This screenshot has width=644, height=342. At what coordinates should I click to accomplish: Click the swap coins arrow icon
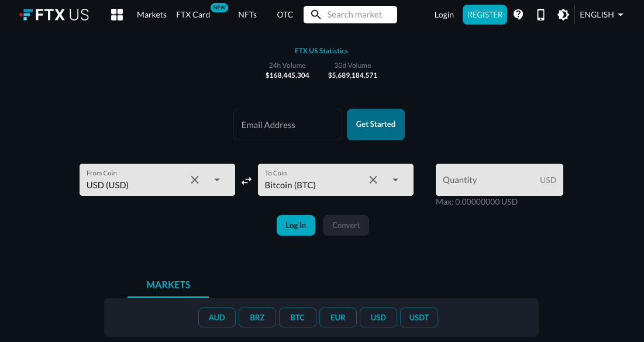[246, 180]
